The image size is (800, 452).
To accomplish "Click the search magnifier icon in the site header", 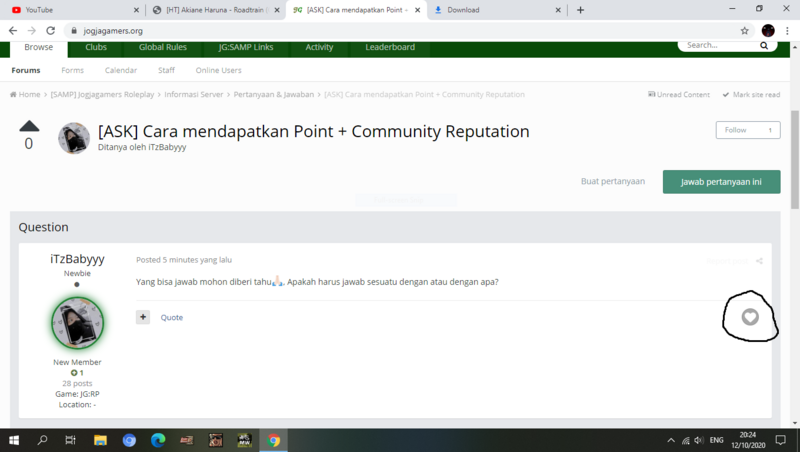I will tap(764, 45).
